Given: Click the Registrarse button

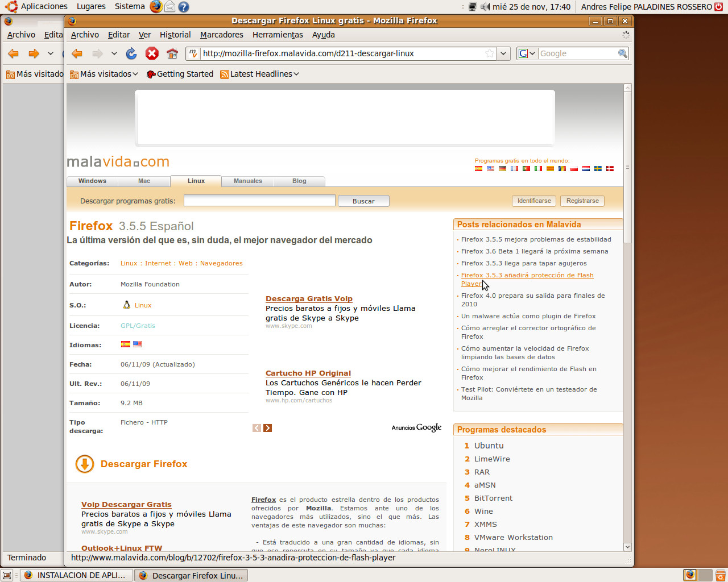Looking at the screenshot, I should coord(582,201).
